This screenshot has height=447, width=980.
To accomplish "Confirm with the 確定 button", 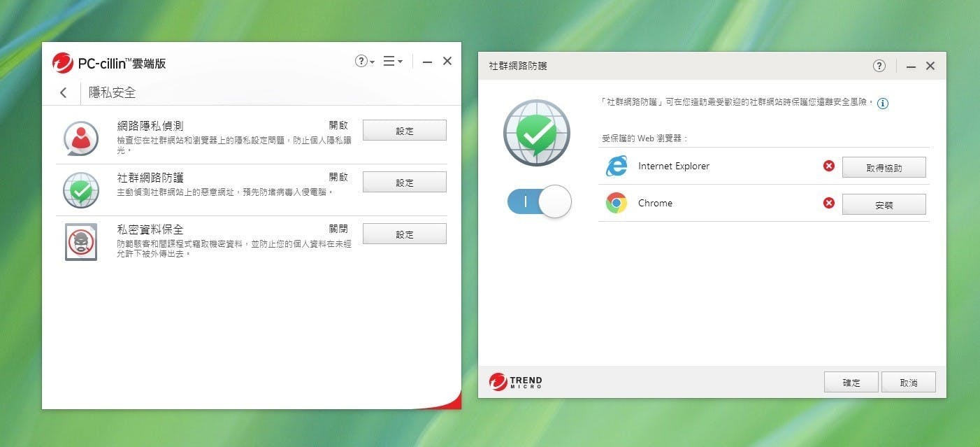I will (x=851, y=383).
